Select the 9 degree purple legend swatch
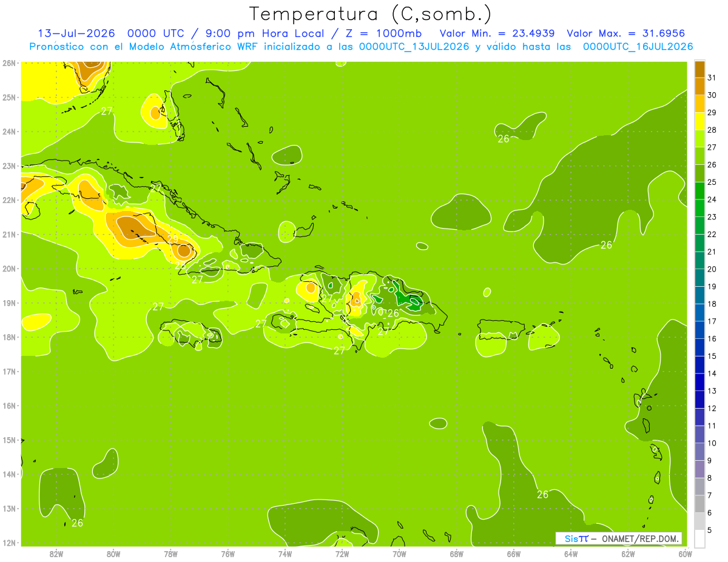728x562 pixels. click(699, 452)
